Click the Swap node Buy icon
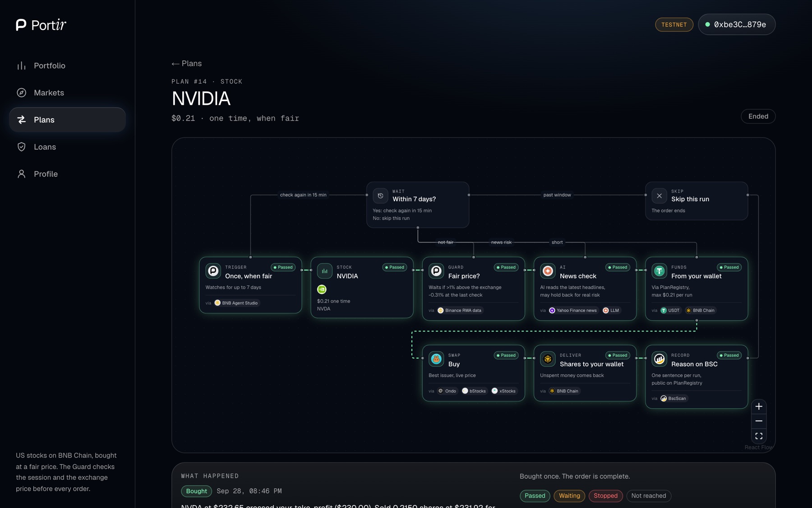Screen dimensions: 812x508 [x=436, y=359]
